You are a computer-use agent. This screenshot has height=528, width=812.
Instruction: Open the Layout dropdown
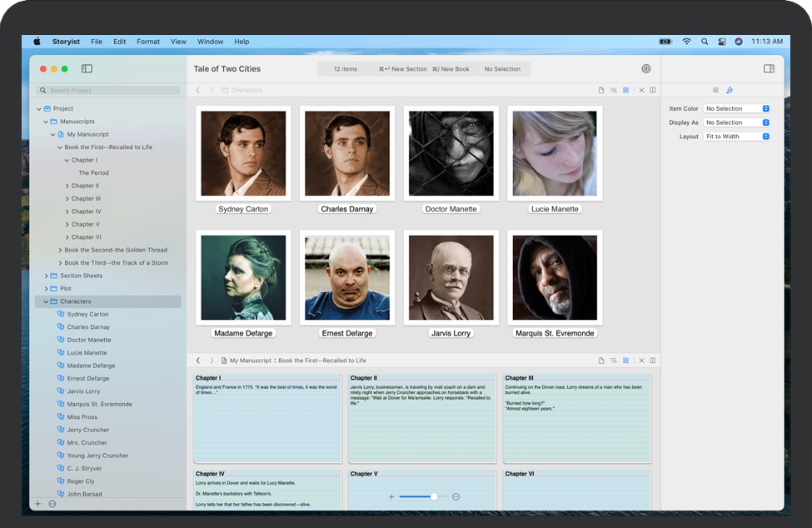(736, 137)
